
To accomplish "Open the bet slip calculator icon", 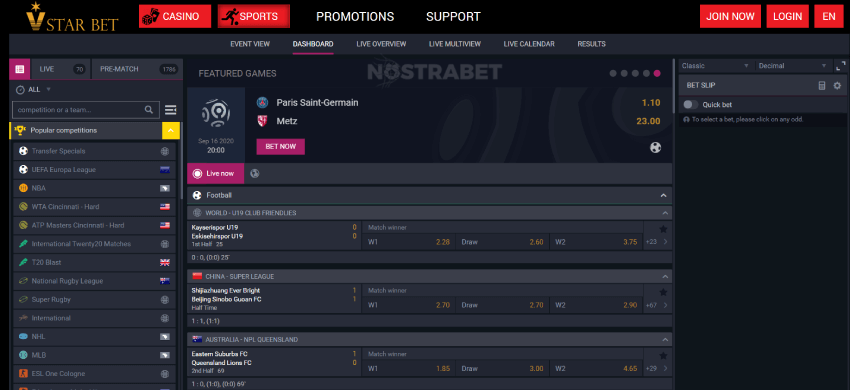I will tap(821, 86).
